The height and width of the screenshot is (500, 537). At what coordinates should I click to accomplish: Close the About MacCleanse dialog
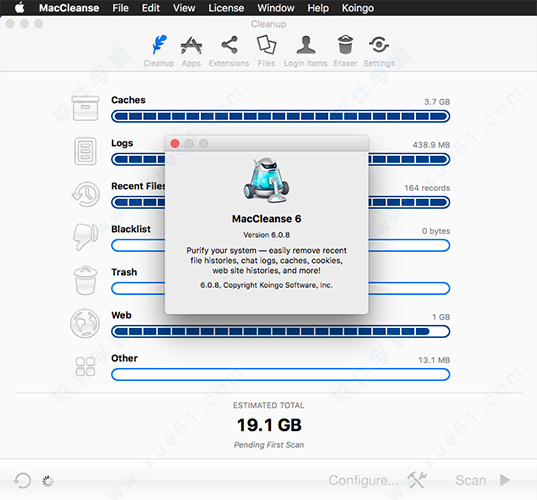tap(175, 143)
